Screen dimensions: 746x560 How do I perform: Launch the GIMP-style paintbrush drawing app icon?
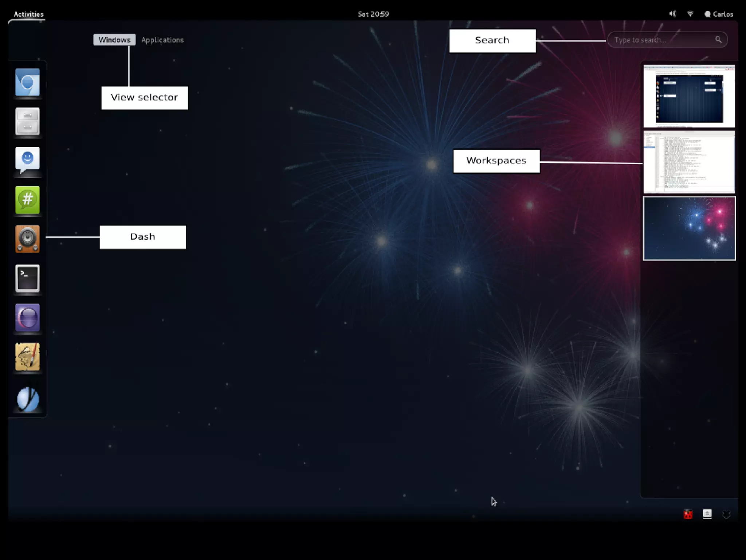pyautogui.click(x=27, y=357)
